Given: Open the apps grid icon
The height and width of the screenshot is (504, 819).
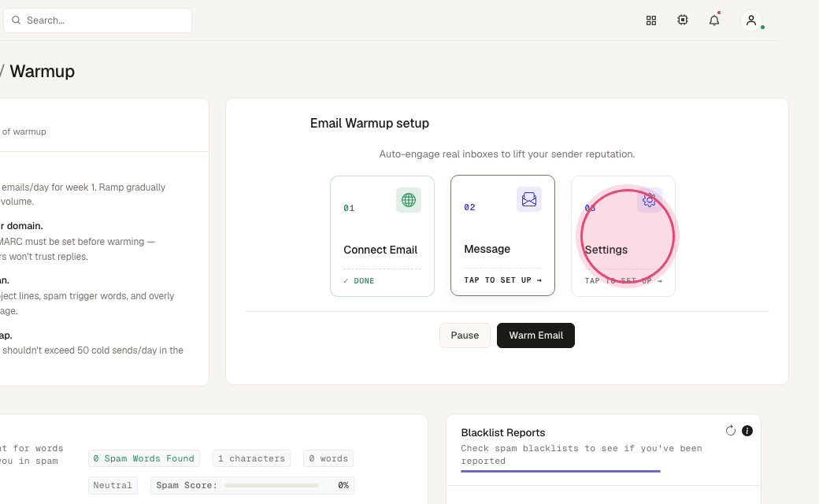Looking at the screenshot, I should (x=650, y=20).
